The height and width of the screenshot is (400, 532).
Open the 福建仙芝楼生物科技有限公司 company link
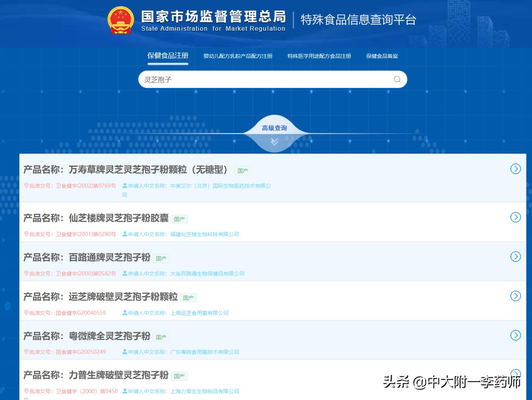204,234
